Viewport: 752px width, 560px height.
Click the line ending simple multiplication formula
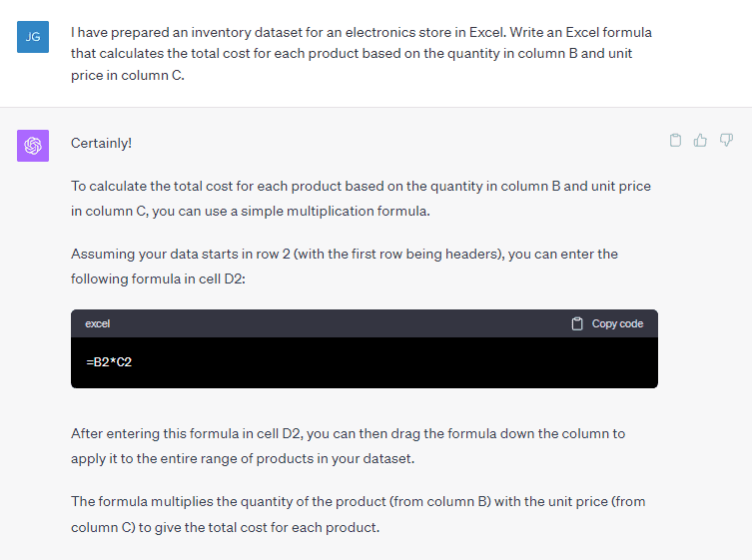(x=251, y=211)
